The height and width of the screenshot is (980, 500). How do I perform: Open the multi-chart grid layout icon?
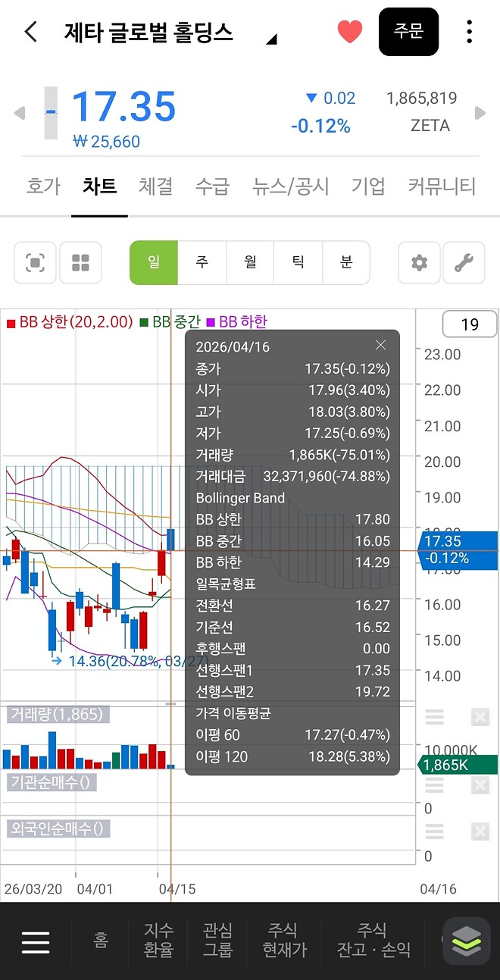80,262
